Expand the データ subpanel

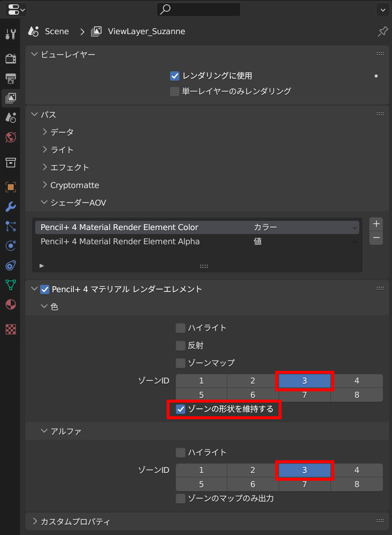point(44,132)
